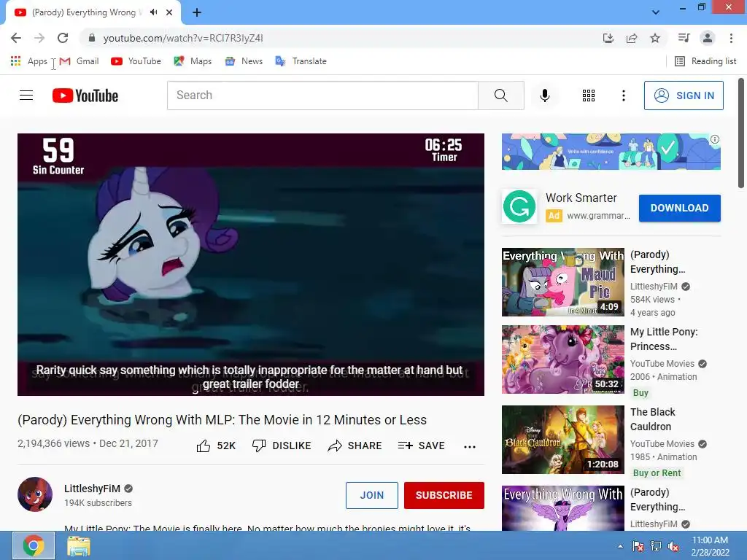
Task: Expand the tab search chevron
Action: point(656,12)
